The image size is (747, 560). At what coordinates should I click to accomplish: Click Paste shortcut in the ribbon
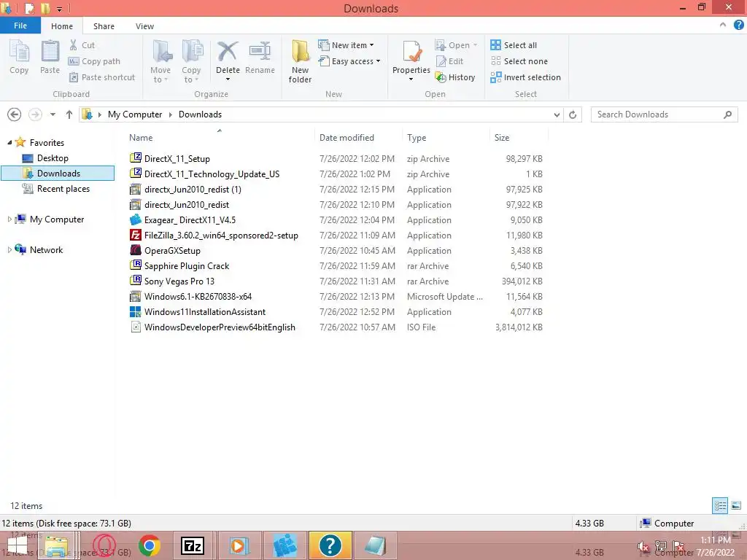click(102, 77)
